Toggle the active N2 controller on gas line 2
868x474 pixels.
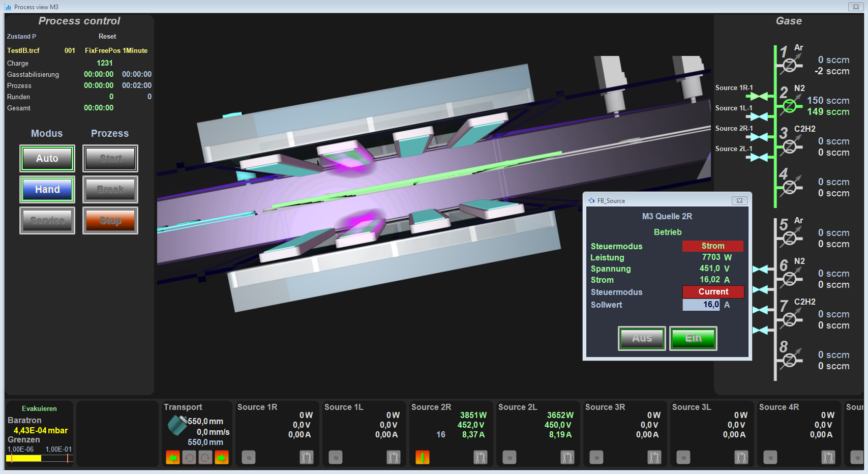(790, 106)
